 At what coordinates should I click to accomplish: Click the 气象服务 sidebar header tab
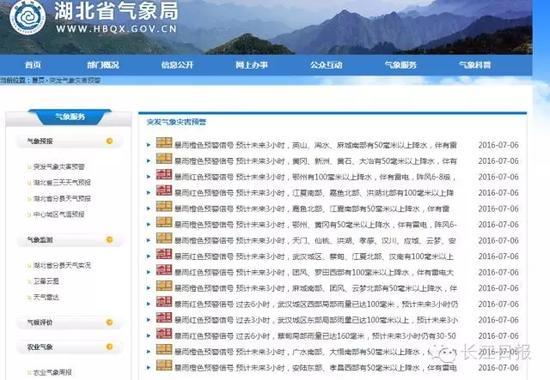tap(70, 117)
